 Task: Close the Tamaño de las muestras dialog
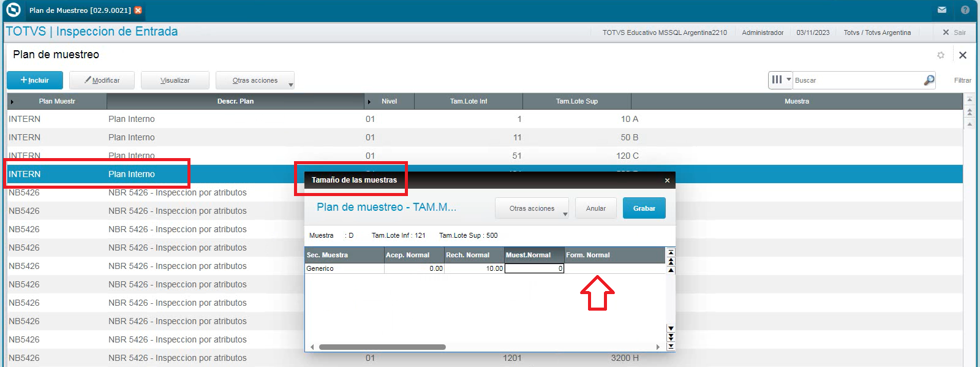667,180
